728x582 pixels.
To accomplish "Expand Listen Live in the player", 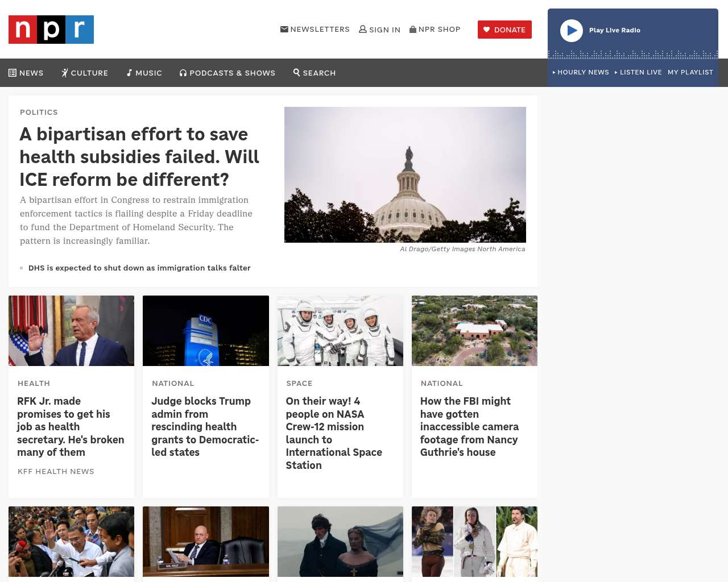I will [638, 72].
